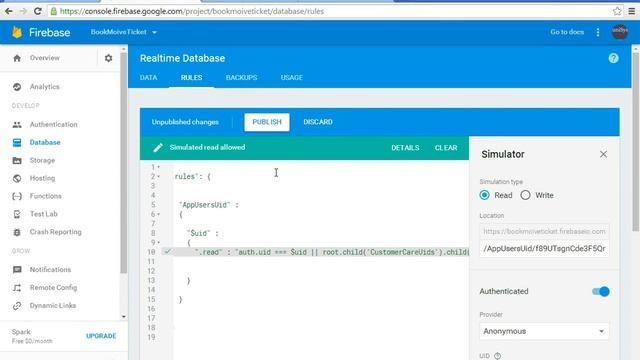Open the Provider Anonymous dropdown
640x360 pixels.
[x=544, y=331]
